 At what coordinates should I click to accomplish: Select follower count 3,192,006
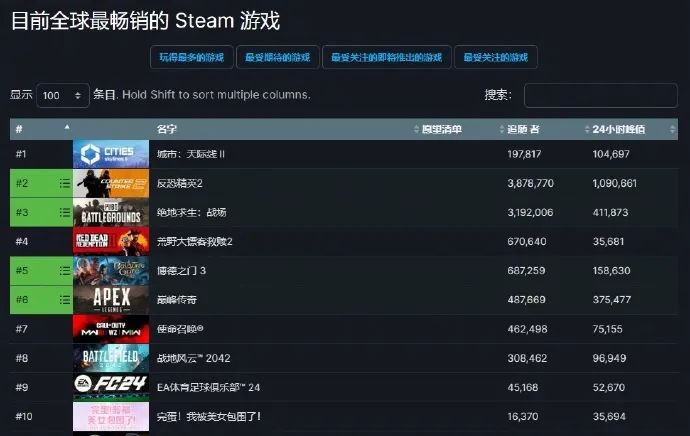530,213
